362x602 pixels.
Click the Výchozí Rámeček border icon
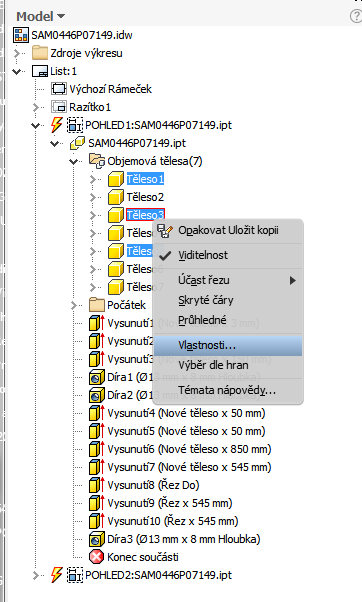pos(59,89)
